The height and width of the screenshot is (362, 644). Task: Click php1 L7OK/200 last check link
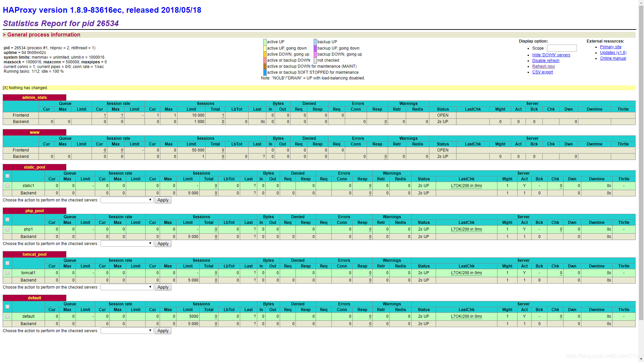(466, 229)
